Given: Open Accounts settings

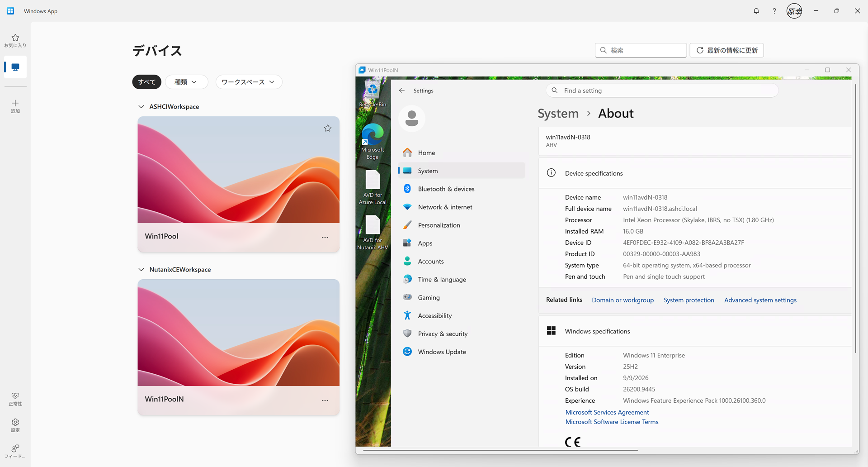Looking at the screenshot, I should click(x=461, y=262).
